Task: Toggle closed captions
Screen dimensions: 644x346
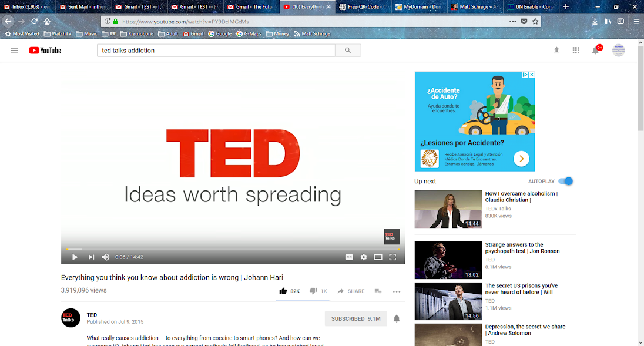Action: pos(349,257)
